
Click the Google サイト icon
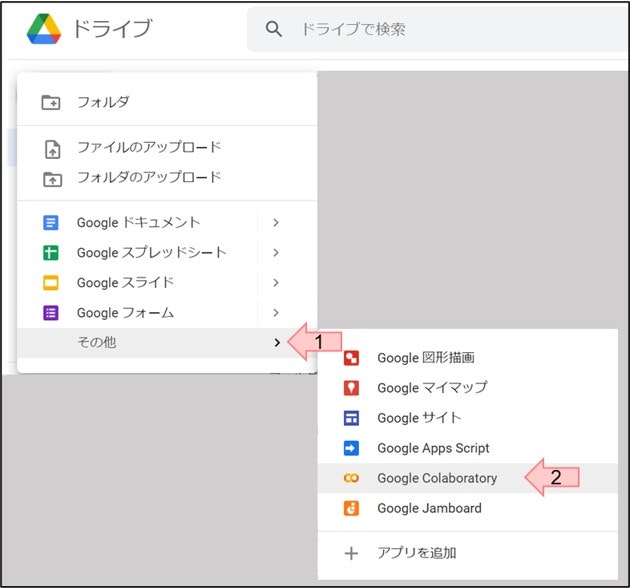click(x=352, y=418)
